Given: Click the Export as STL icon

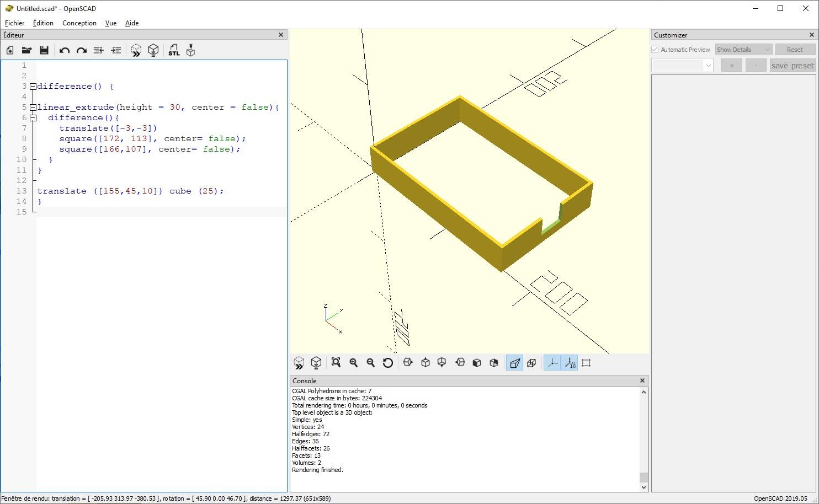Looking at the screenshot, I should click(174, 51).
